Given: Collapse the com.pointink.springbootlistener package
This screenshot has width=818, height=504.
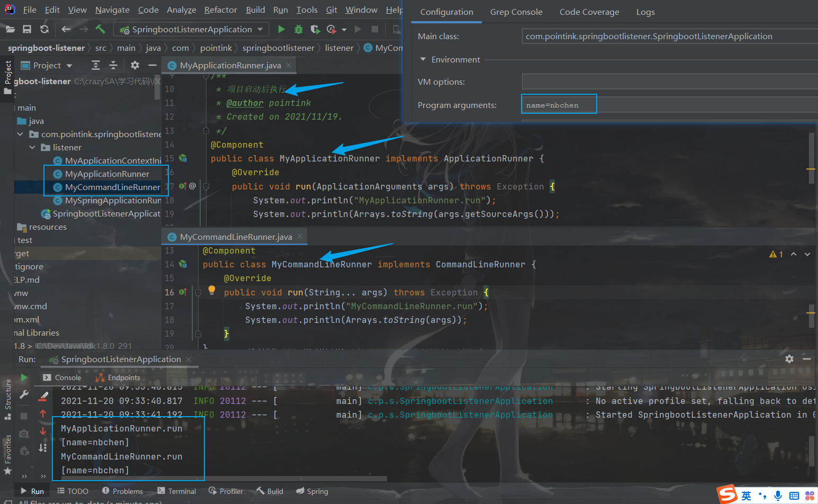Looking at the screenshot, I should point(20,134).
